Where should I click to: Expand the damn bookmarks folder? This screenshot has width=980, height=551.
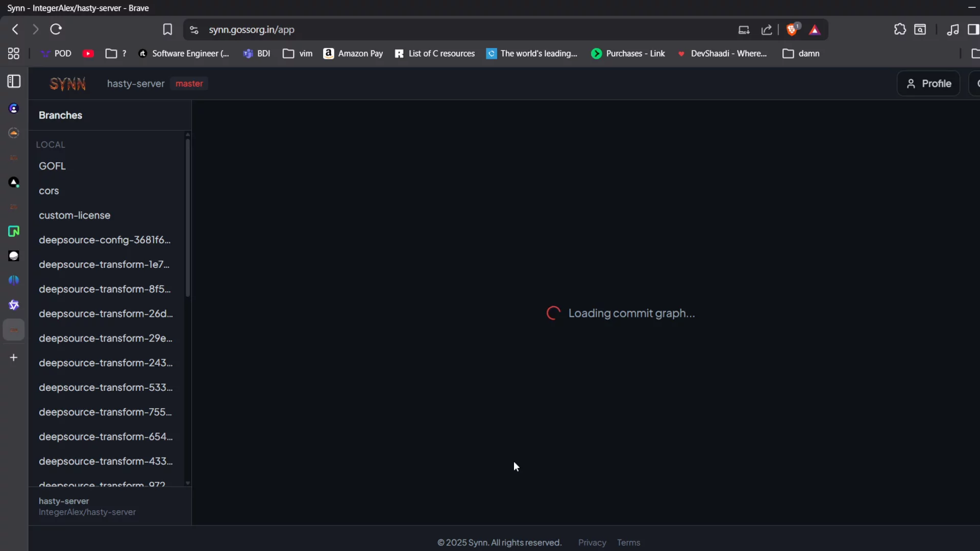800,53
